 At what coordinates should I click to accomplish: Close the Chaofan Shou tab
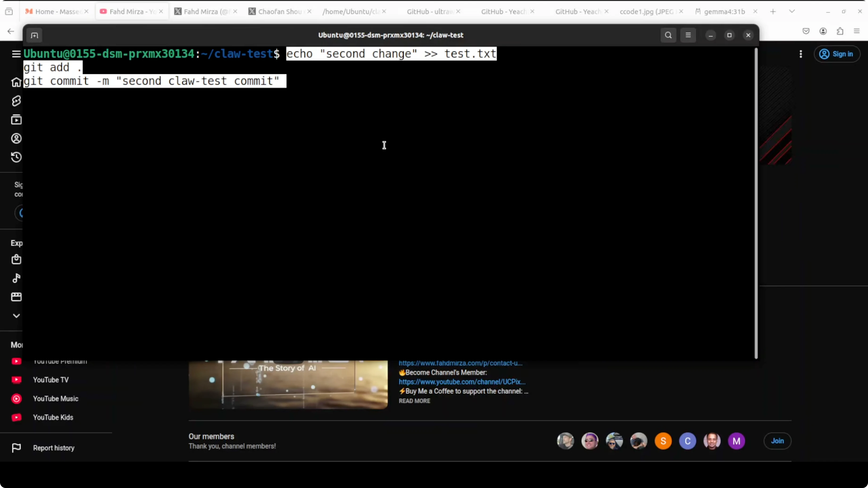click(x=309, y=12)
